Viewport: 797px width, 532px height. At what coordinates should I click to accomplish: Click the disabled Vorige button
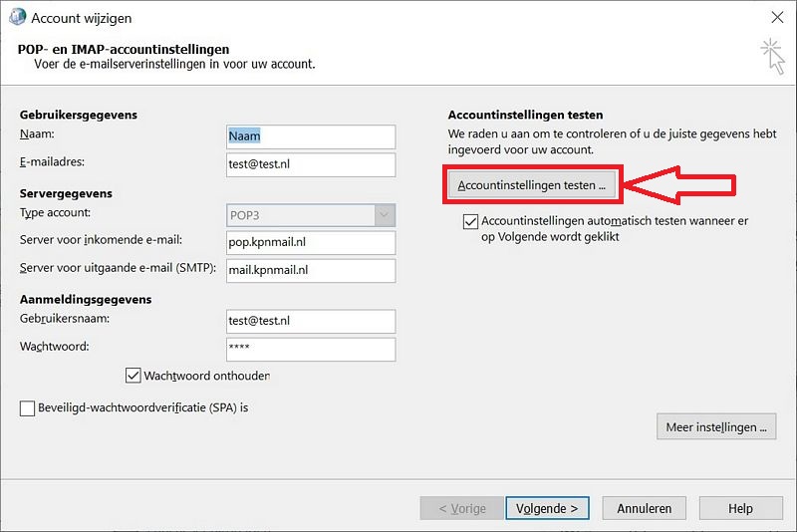tap(462, 508)
